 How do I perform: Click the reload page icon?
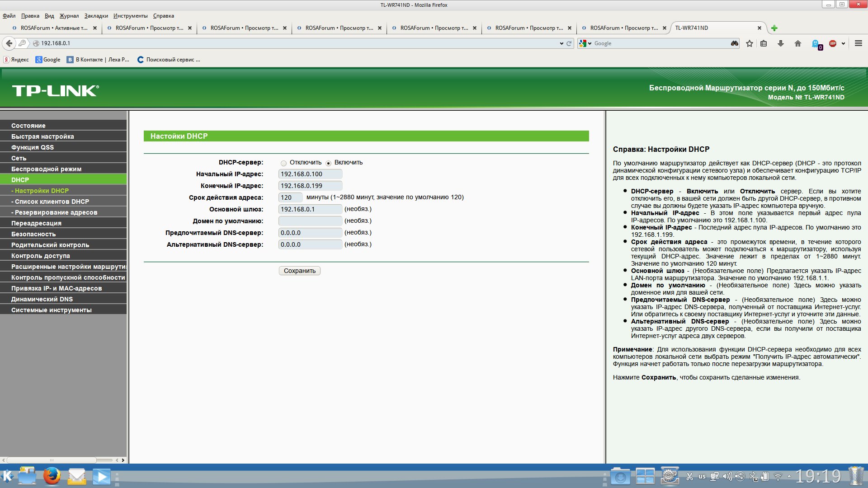click(569, 43)
